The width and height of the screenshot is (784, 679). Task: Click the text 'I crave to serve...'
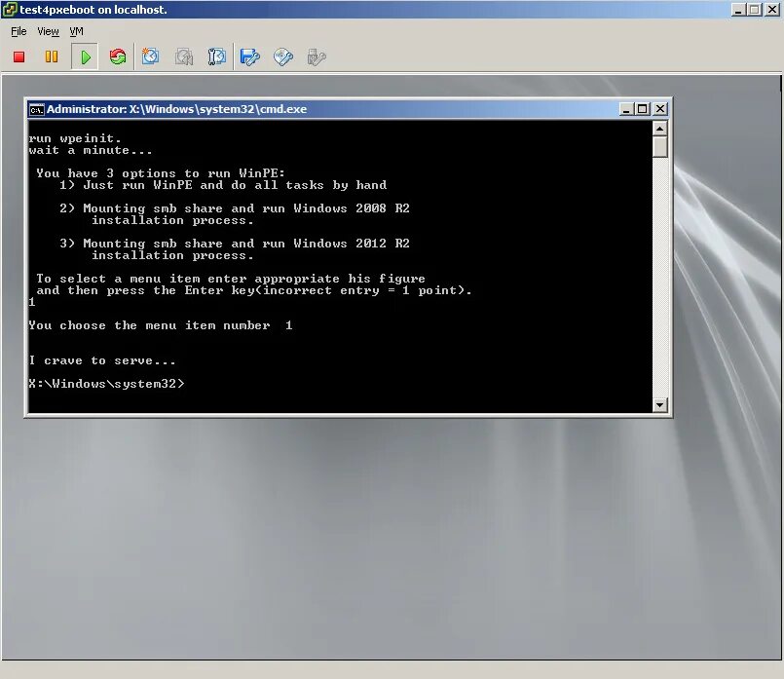point(102,360)
